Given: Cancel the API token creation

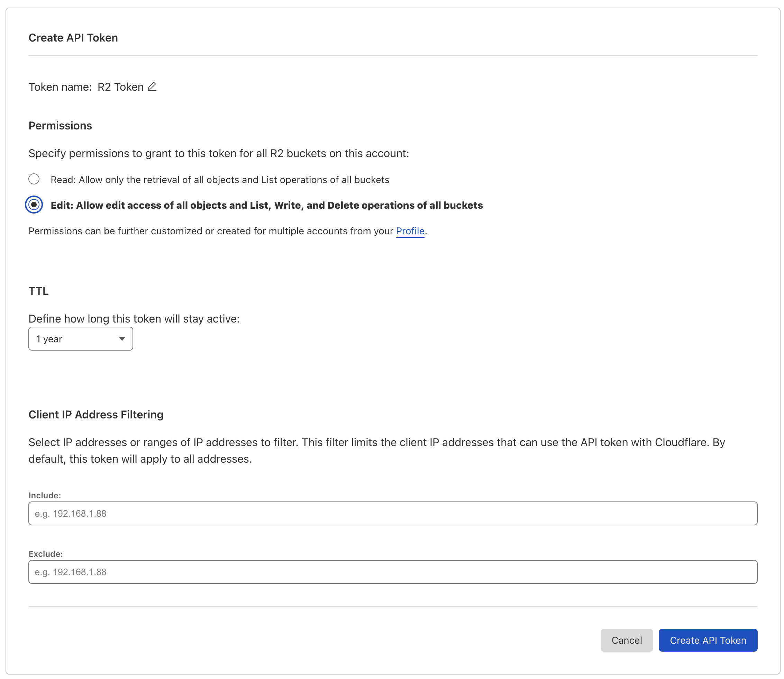Looking at the screenshot, I should tap(627, 640).
